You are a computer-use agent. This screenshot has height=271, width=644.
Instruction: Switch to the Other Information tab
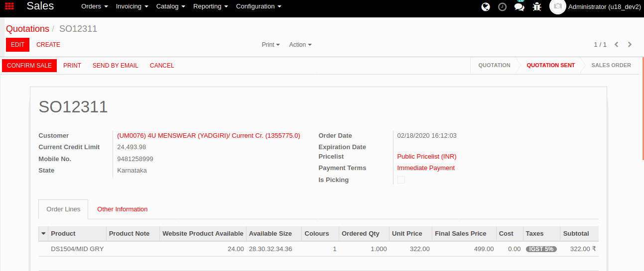[x=122, y=209]
